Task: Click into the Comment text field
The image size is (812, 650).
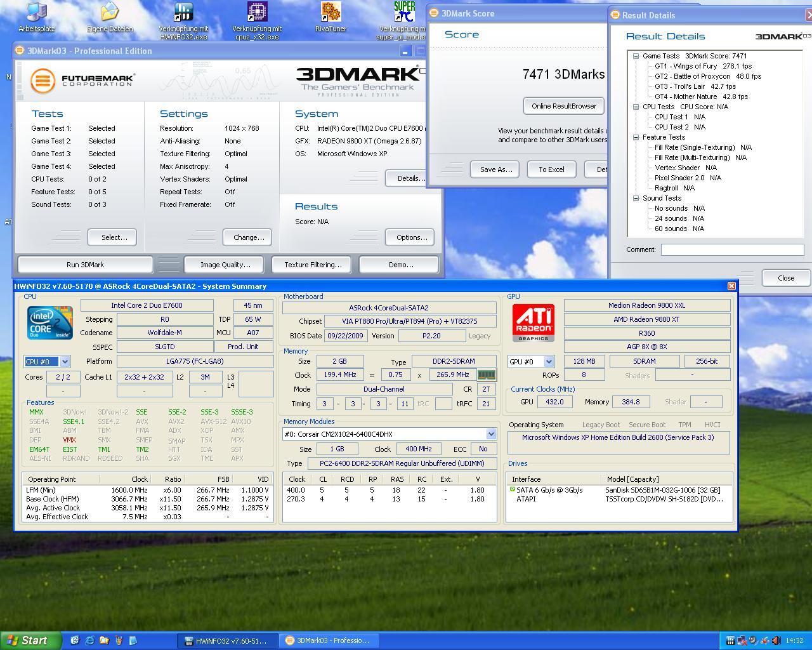Action: click(x=732, y=249)
